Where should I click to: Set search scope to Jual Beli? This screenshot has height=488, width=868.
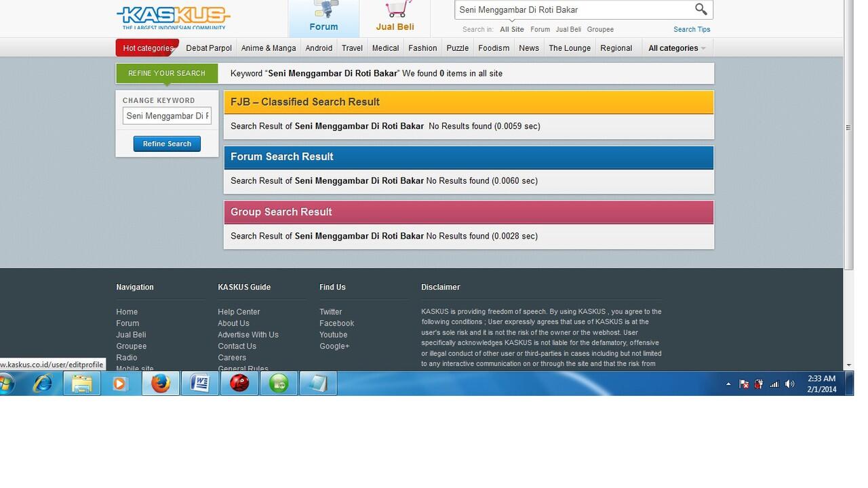click(x=568, y=29)
